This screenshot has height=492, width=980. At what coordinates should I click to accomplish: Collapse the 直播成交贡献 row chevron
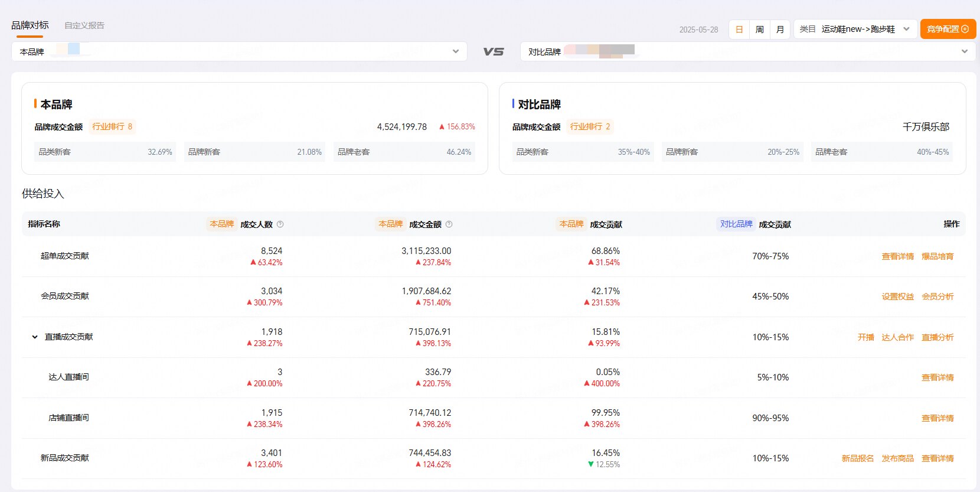click(x=35, y=337)
